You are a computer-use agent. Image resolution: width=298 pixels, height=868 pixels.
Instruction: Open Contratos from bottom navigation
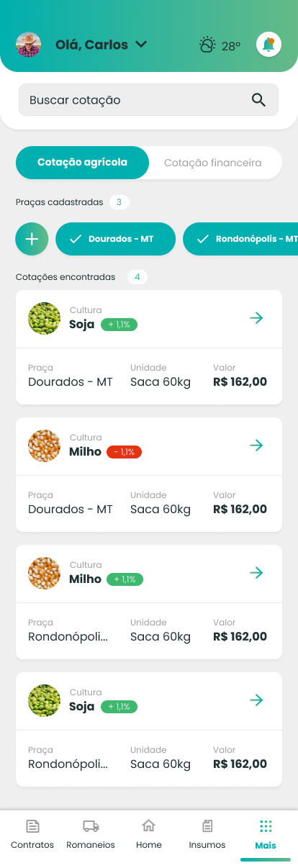pyautogui.click(x=32, y=835)
